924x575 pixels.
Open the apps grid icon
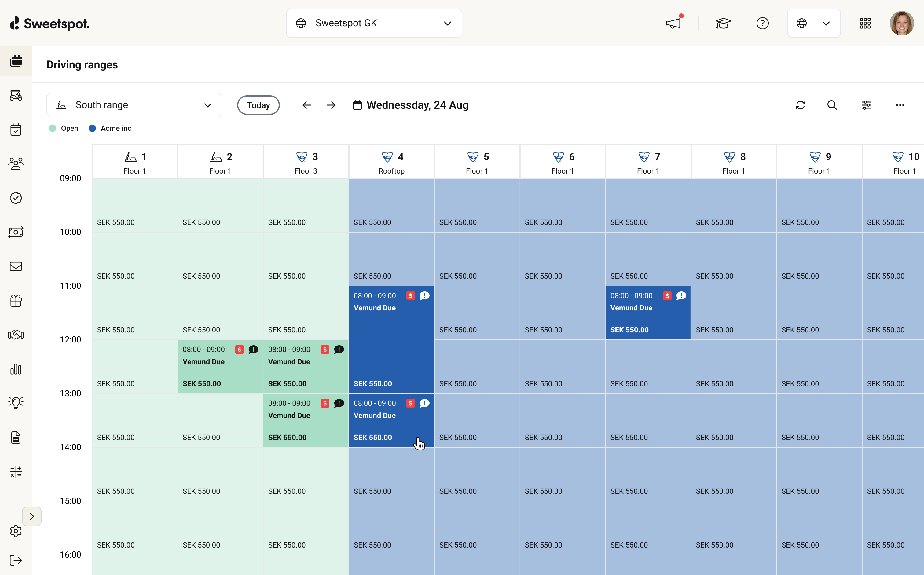click(865, 23)
